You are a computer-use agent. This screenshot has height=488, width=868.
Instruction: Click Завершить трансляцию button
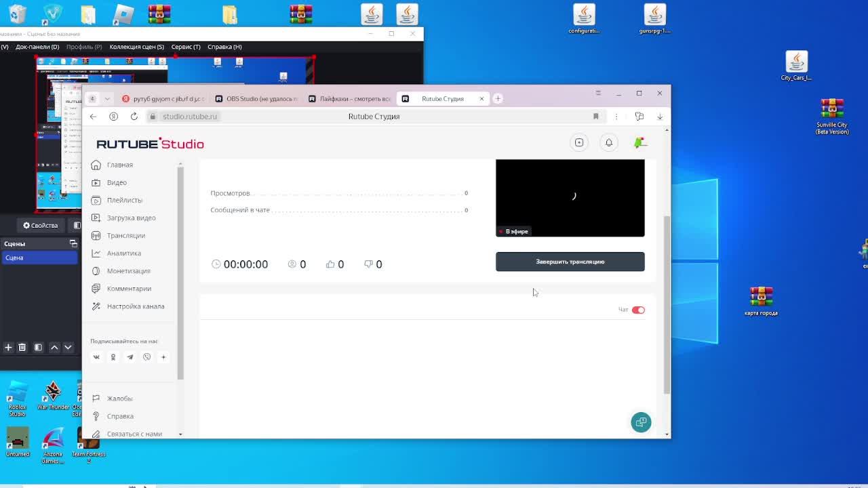click(570, 262)
